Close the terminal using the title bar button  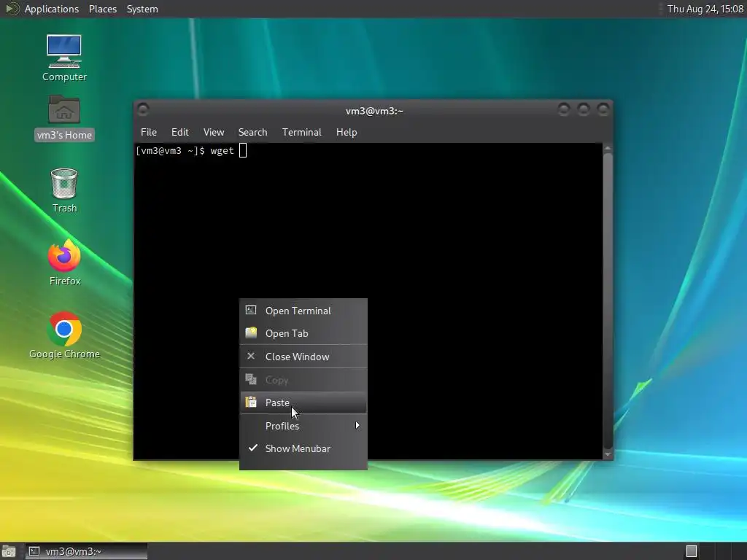pyautogui.click(x=603, y=110)
